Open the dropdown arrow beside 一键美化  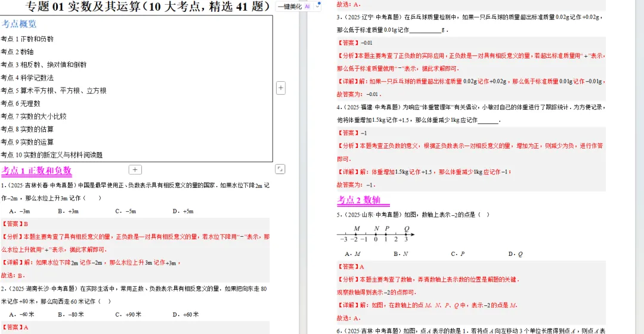(x=317, y=7)
